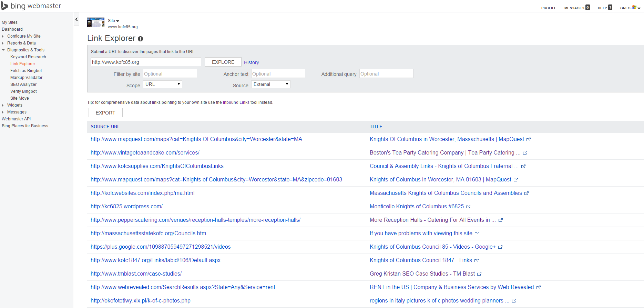The image size is (644, 308).
Task: Open external icon for the More Reception Halls row
Action: [x=501, y=220]
